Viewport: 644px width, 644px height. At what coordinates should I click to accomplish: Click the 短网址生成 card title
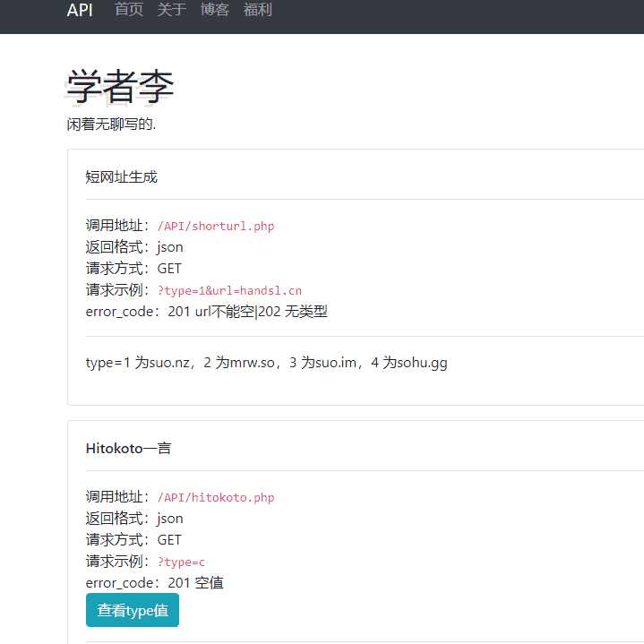pyautogui.click(x=121, y=177)
